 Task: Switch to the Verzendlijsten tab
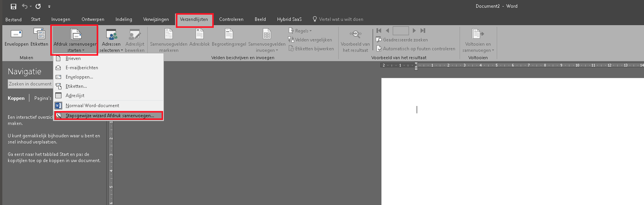(194, 19)
